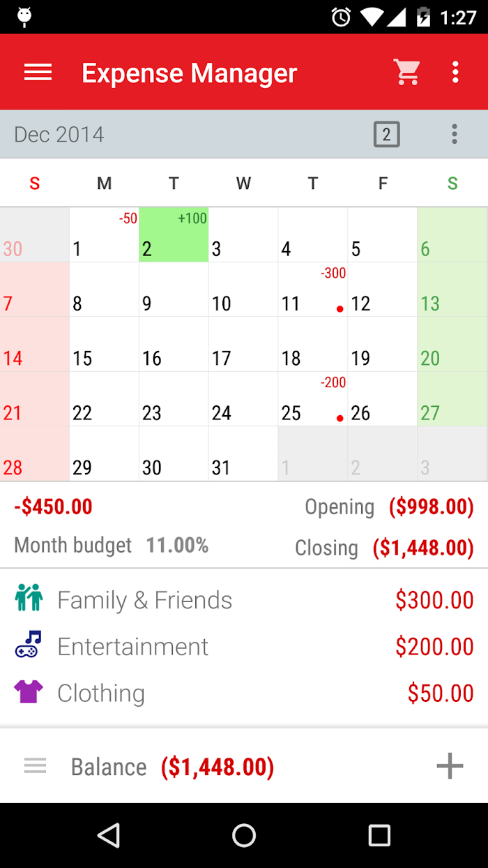
Task: Select December 1 with -50 expense
Action: (x=105, y=234)
